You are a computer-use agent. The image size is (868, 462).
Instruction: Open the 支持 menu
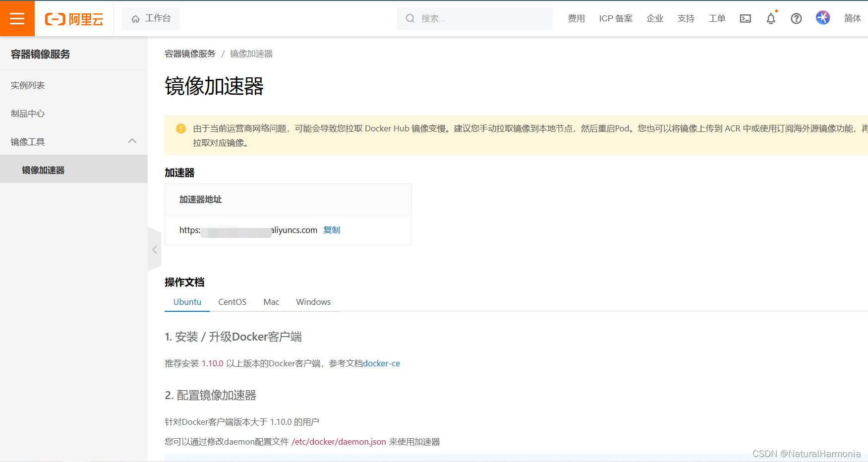686,18
